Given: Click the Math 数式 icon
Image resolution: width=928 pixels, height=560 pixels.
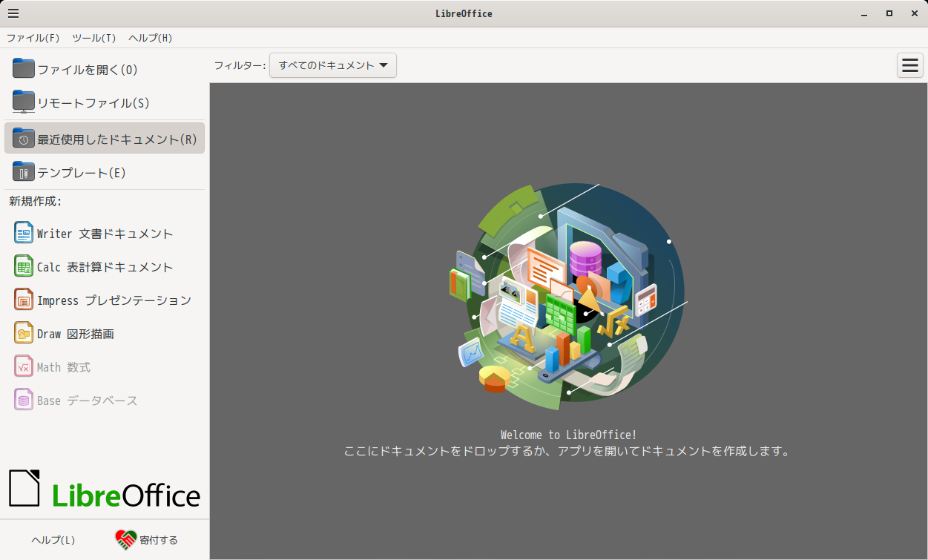Looking at the screenshot, I should (24, 366).
